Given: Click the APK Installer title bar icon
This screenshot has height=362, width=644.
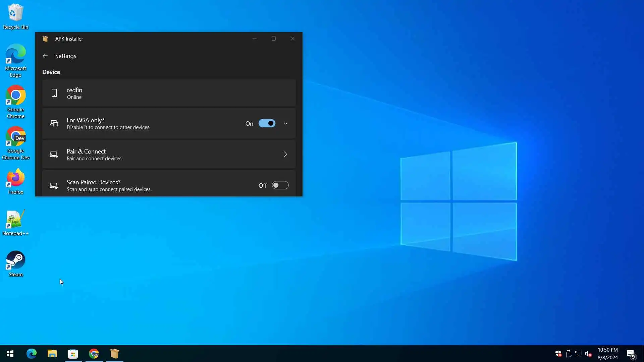Looking at the screenshot, I should coord(45,39).
